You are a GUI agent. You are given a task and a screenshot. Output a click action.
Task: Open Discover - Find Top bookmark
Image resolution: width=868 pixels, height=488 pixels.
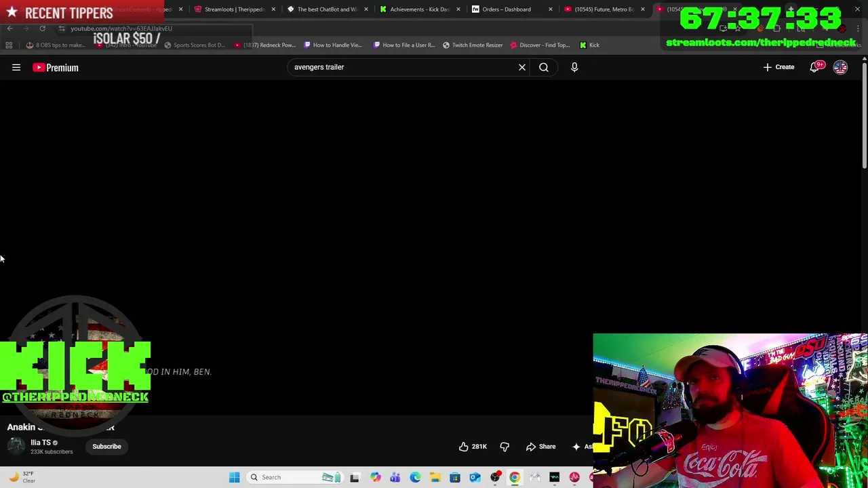[540, 45]
